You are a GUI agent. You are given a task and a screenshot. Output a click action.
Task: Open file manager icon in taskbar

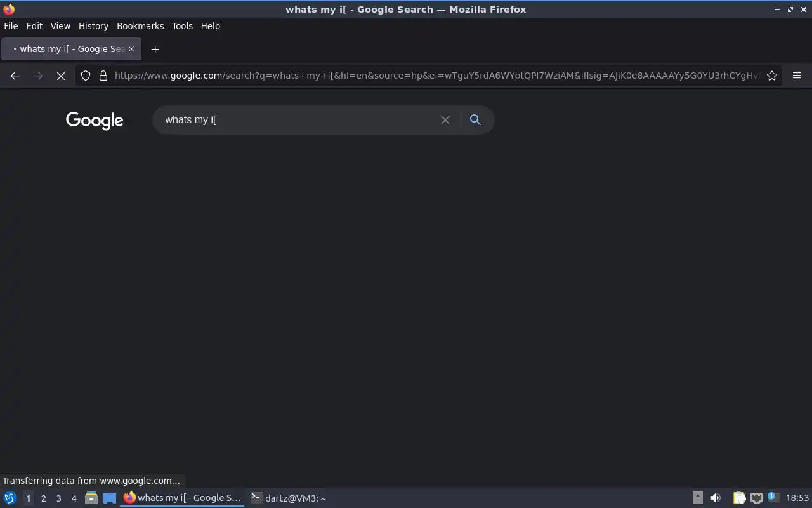pyautogui.click(x=91, y=498)
